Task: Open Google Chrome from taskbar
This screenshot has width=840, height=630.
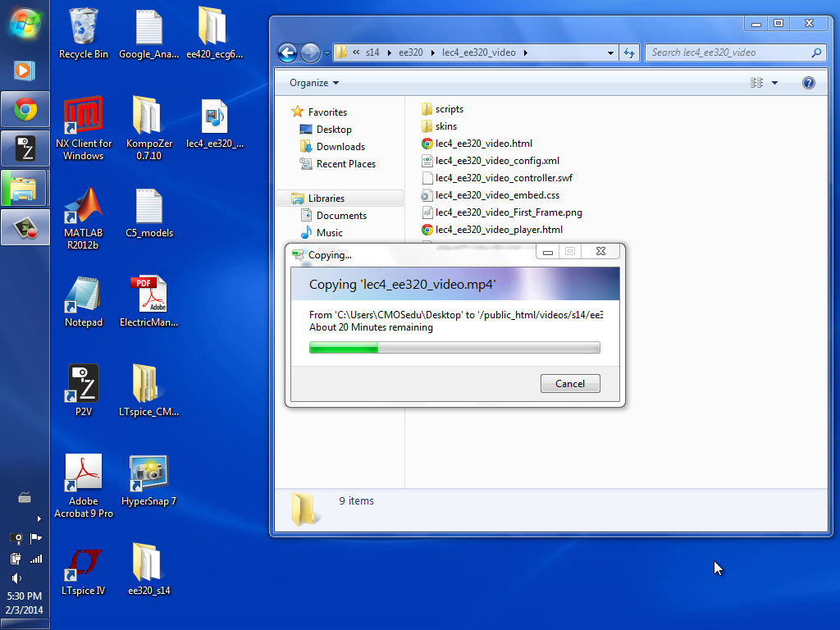Action: coord(25,110)
